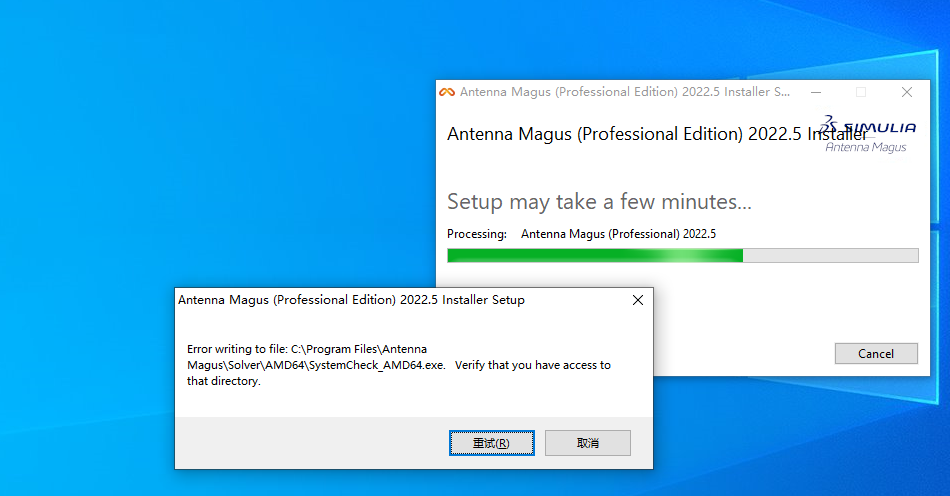This screenshot has width=950, height=496.
Task: Close the error writing to file dialog
Action: click(x=637, y=300)
